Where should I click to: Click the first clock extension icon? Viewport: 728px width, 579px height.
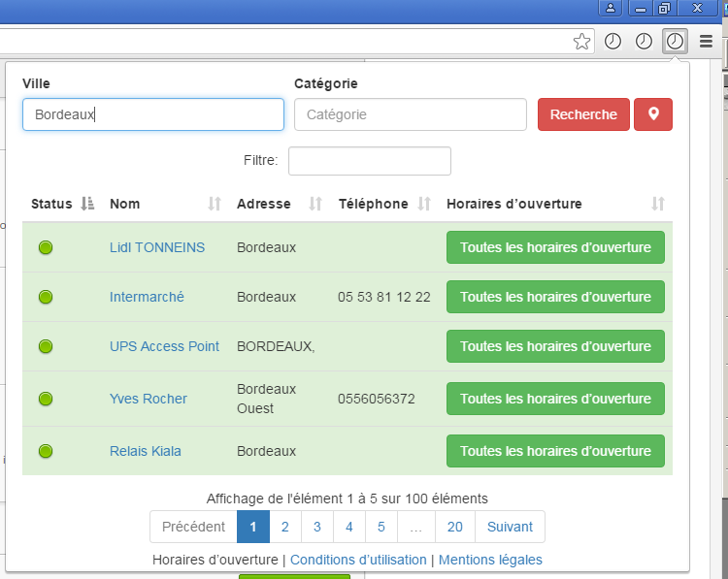(612, 41)
